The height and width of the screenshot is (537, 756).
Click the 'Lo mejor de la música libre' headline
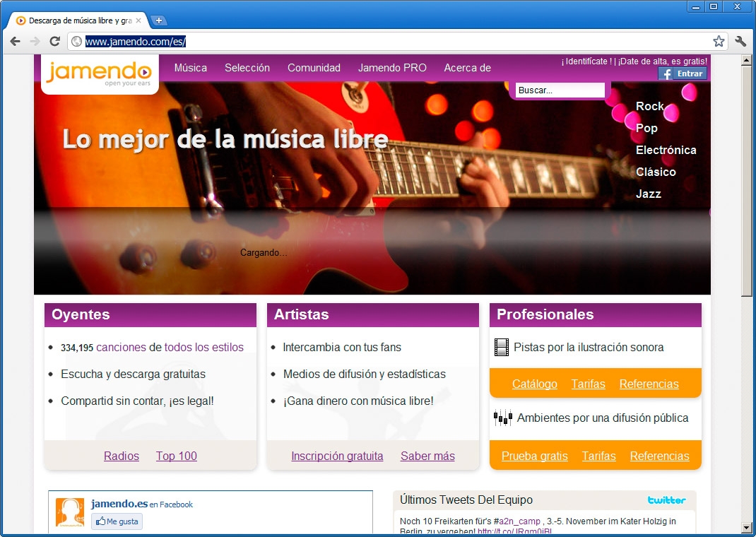pos(225,139)
